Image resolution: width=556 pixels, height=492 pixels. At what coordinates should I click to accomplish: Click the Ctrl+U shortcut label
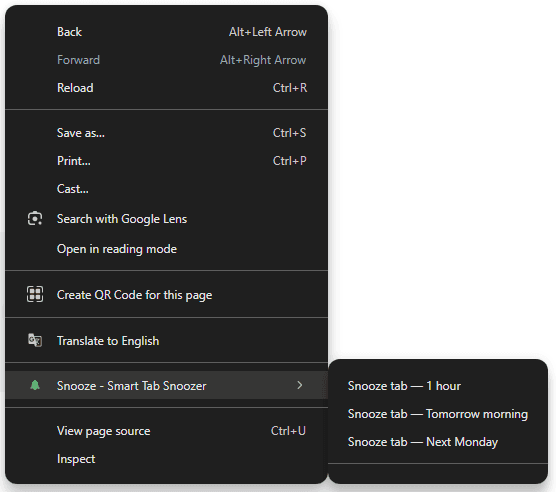click(x=288, y=431)
